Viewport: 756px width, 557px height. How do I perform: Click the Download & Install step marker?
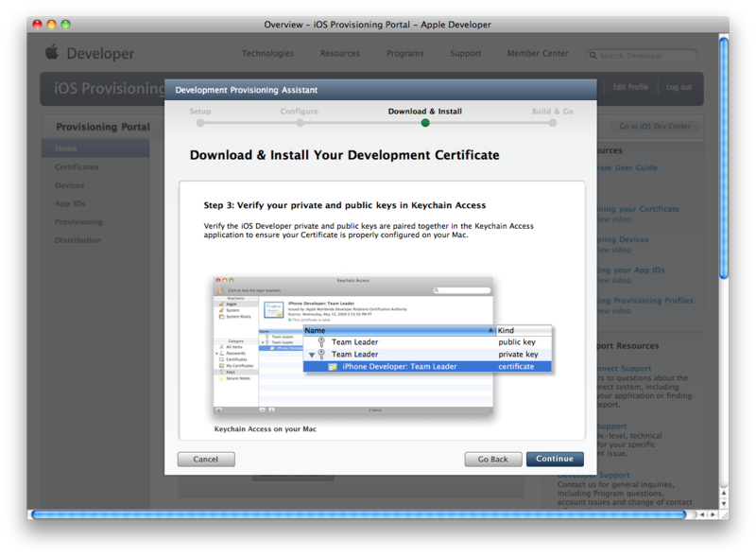click(x=424, y=123)
